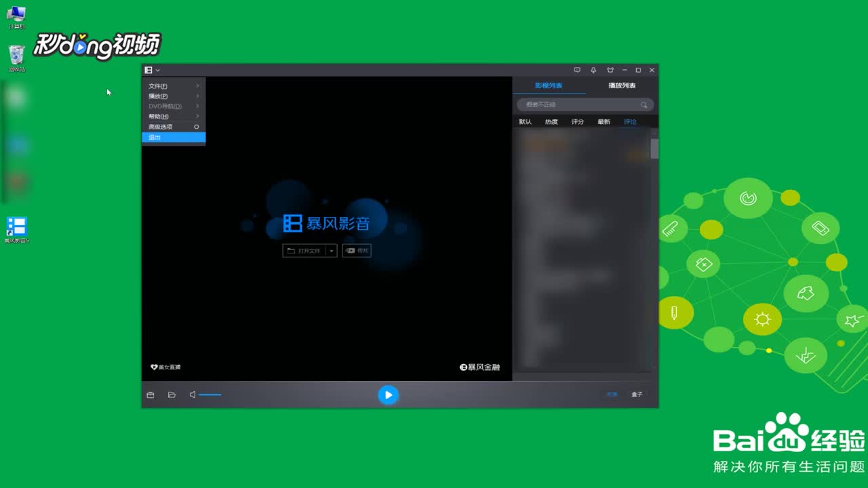Open the 暴风影音5 desktop shortcut
This screenshot has width=868, height=488.
(16, 230)
